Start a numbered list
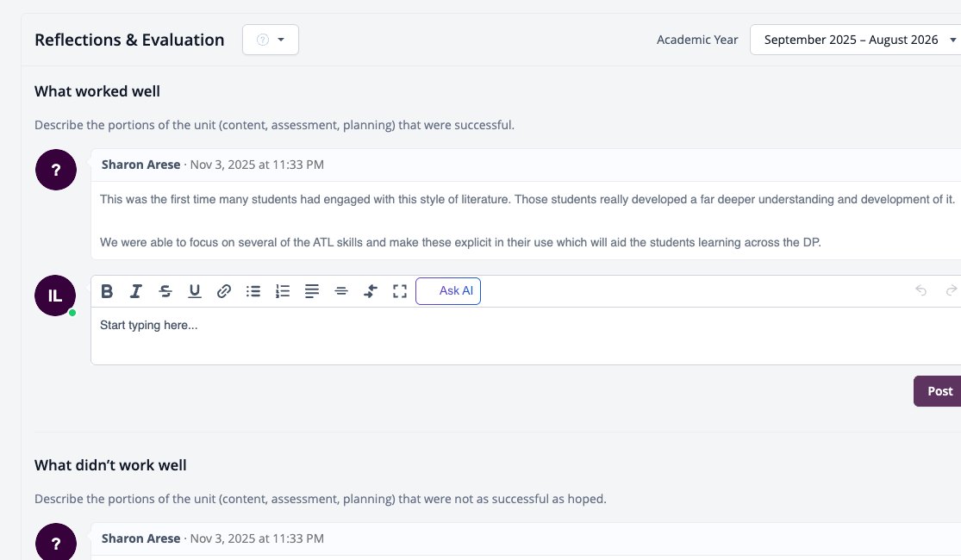The width and height of the screenshot is (961, 560). coord(283,291)
